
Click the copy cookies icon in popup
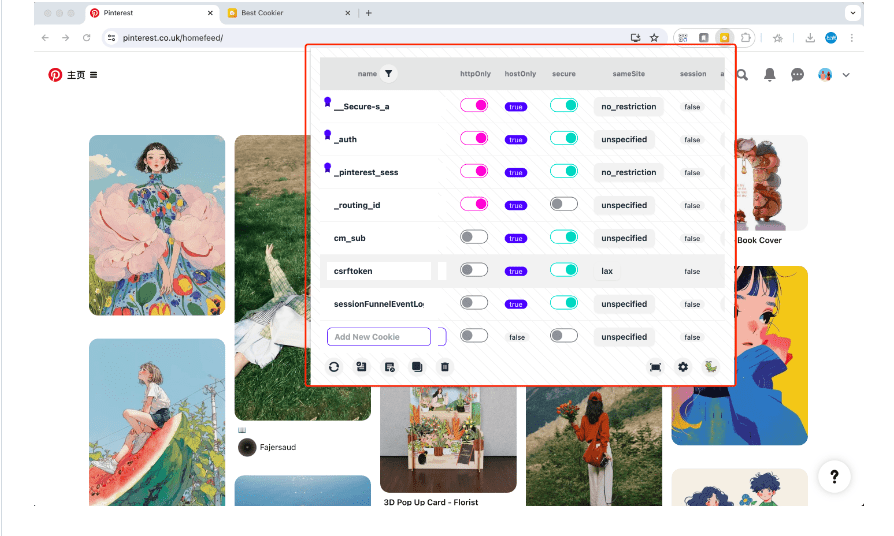click(417, 367)
